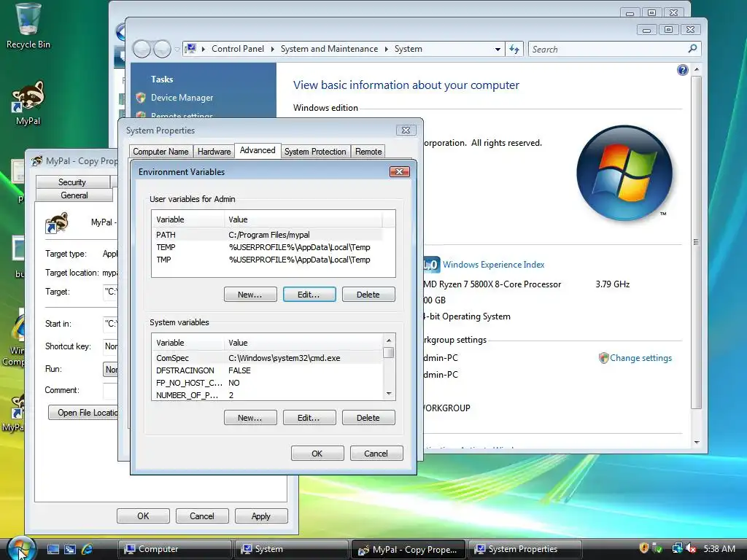Open the Device Manager link

point(182,98)
